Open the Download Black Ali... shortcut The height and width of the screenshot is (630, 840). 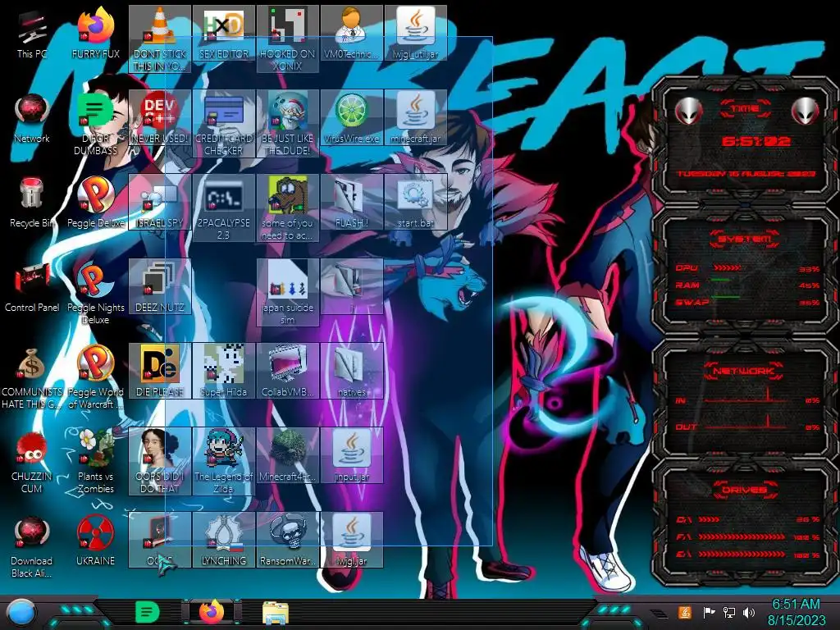point(32,547)
